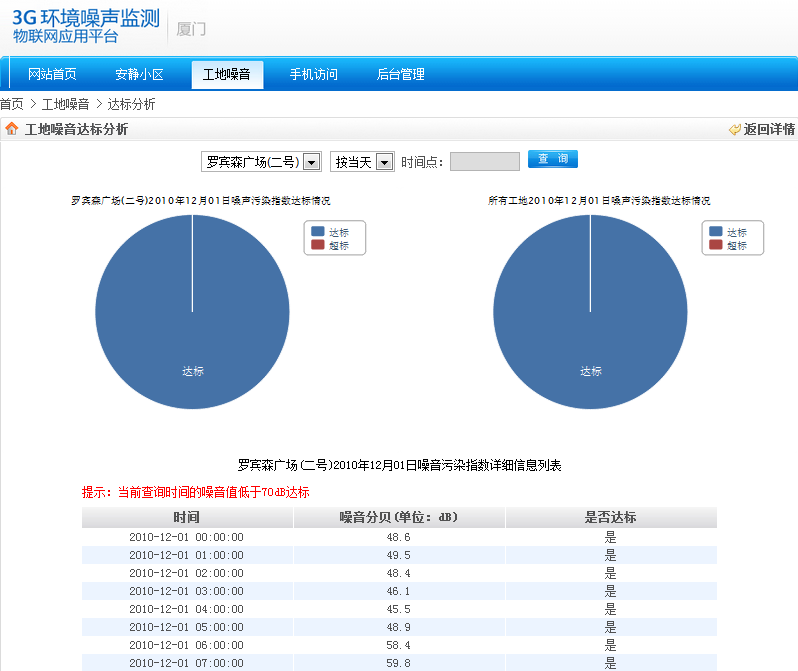Click the 返回详情 back arrow icon
Screen dimensions: 798x671
[735, 129]
